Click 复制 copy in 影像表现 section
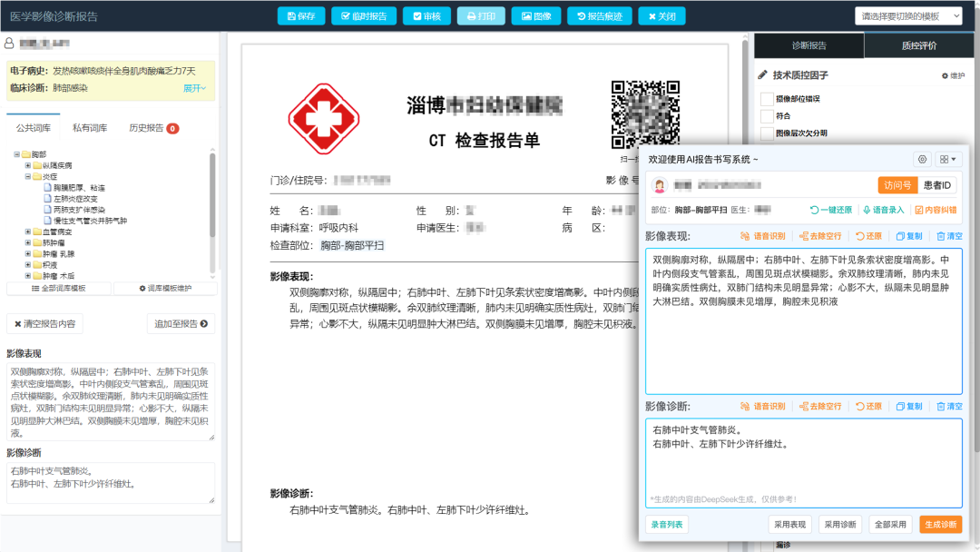Viewport: 980px width, 552px height. (x=907, y=236)
